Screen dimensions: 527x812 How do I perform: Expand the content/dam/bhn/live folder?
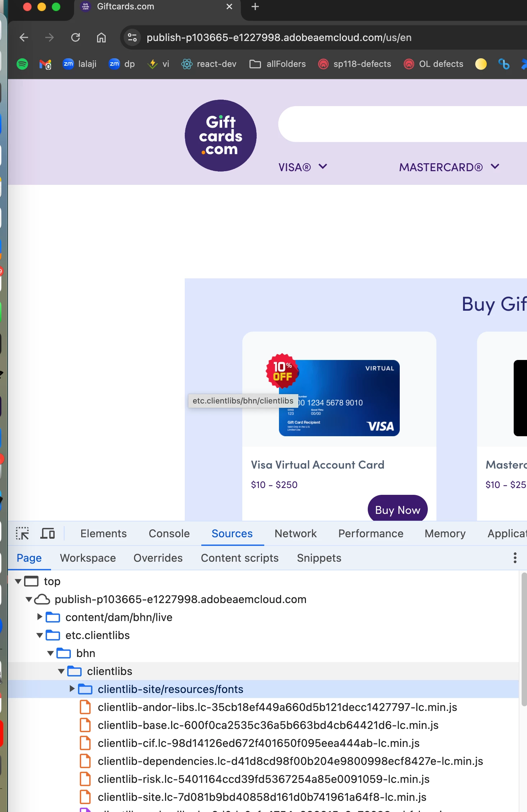point(40,617)
